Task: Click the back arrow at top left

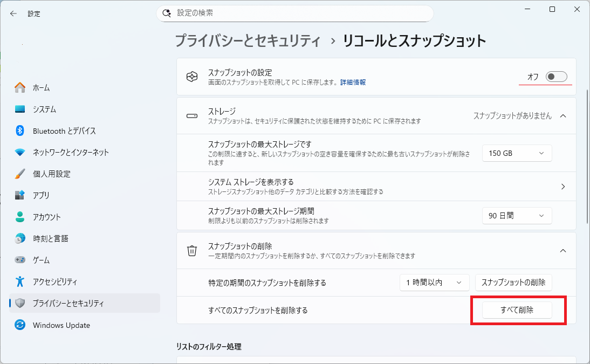Action: click(13, 13)
